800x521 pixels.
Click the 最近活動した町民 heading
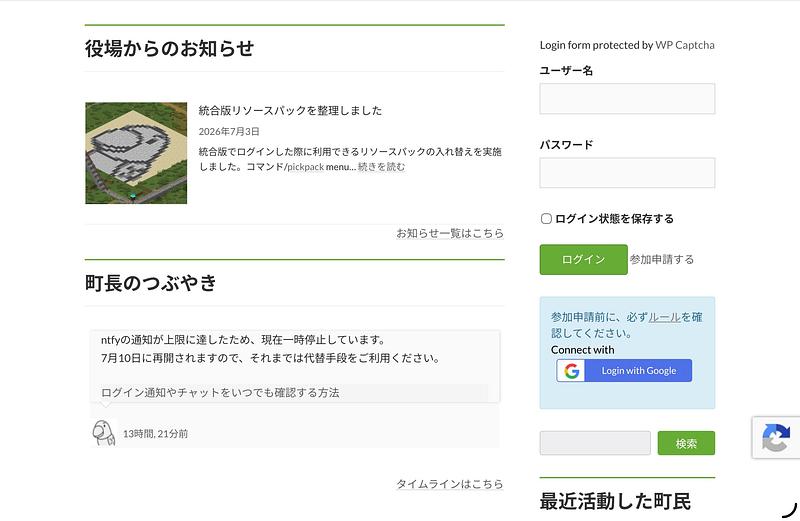coord(615,501)
